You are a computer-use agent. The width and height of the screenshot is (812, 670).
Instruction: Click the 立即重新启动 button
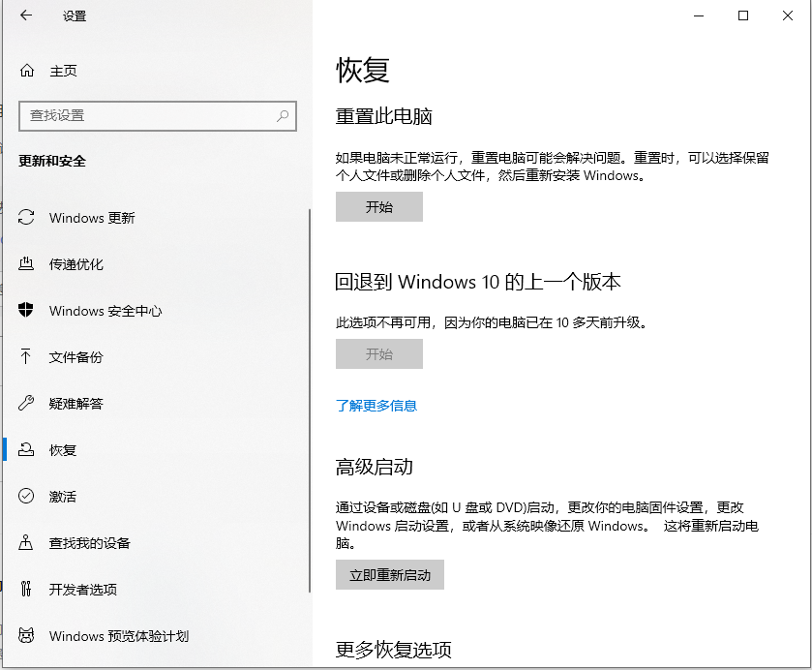pos(390,575)
